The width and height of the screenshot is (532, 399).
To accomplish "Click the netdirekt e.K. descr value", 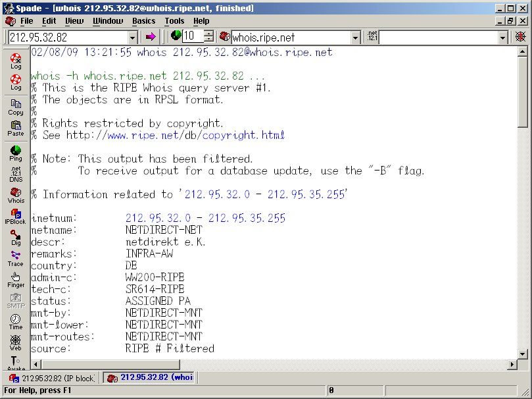I will (166, 242).
